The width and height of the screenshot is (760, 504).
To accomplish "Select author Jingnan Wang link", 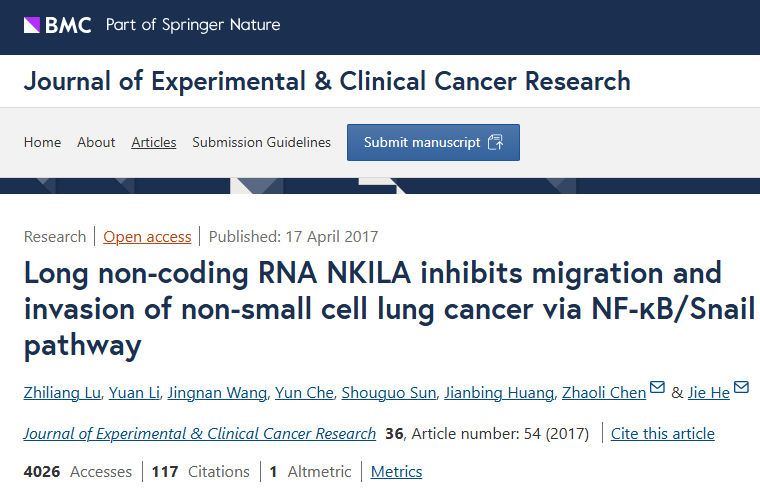I will point(217,393).
